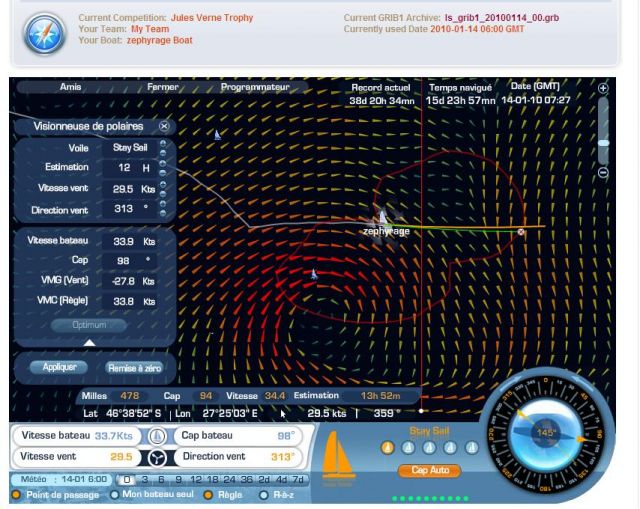Open the Amis menu
This screenshot has height=509, width=640.
point(70,87)
